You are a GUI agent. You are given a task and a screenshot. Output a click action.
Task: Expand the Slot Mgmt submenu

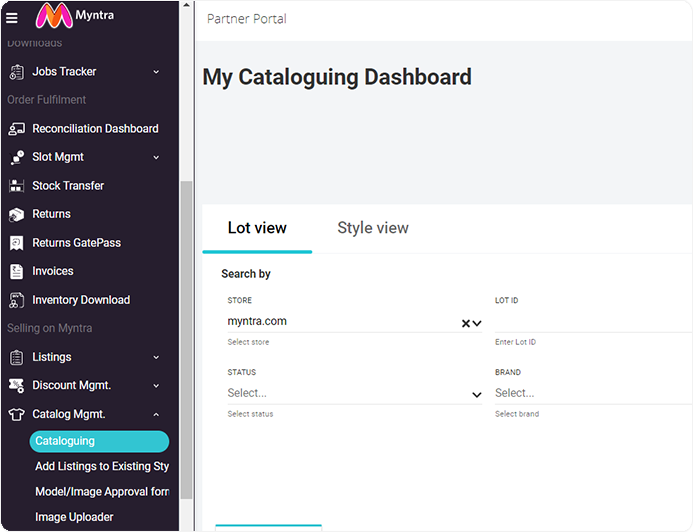pos(156,157)
